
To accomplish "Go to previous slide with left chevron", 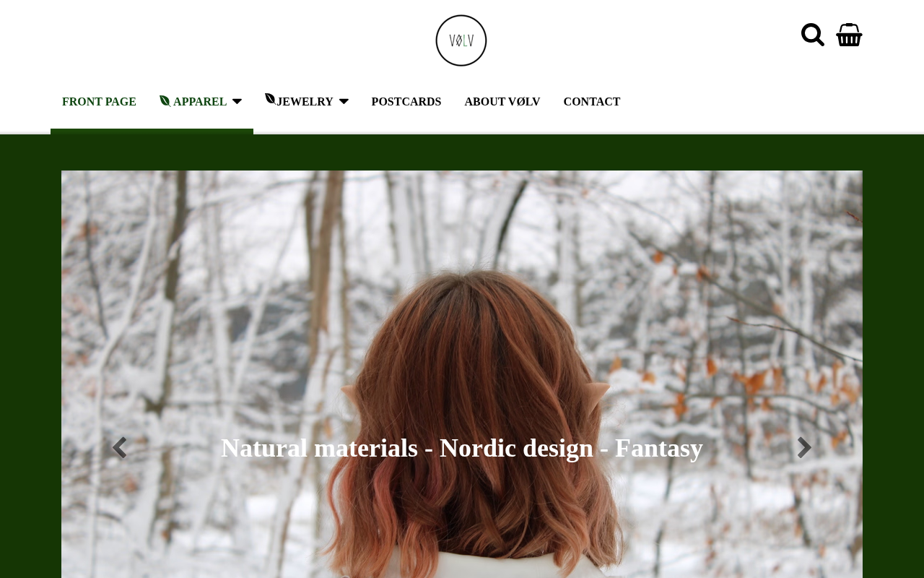I will 120,448.
